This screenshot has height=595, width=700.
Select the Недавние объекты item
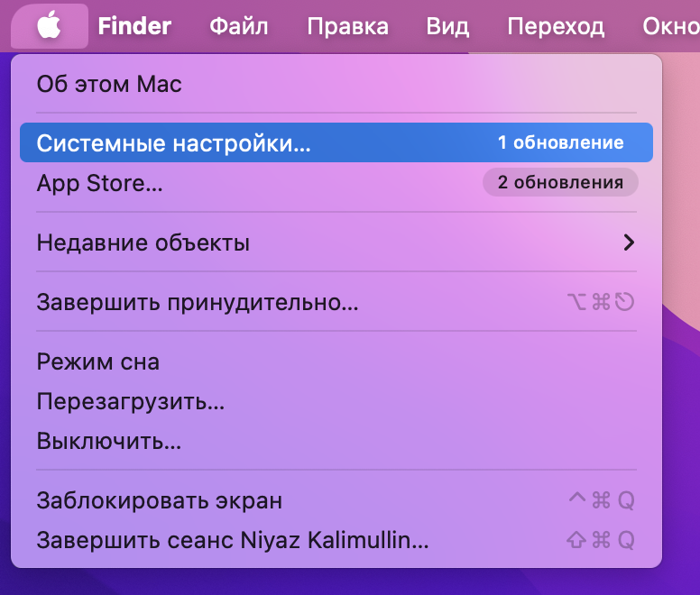click(143, 243)
